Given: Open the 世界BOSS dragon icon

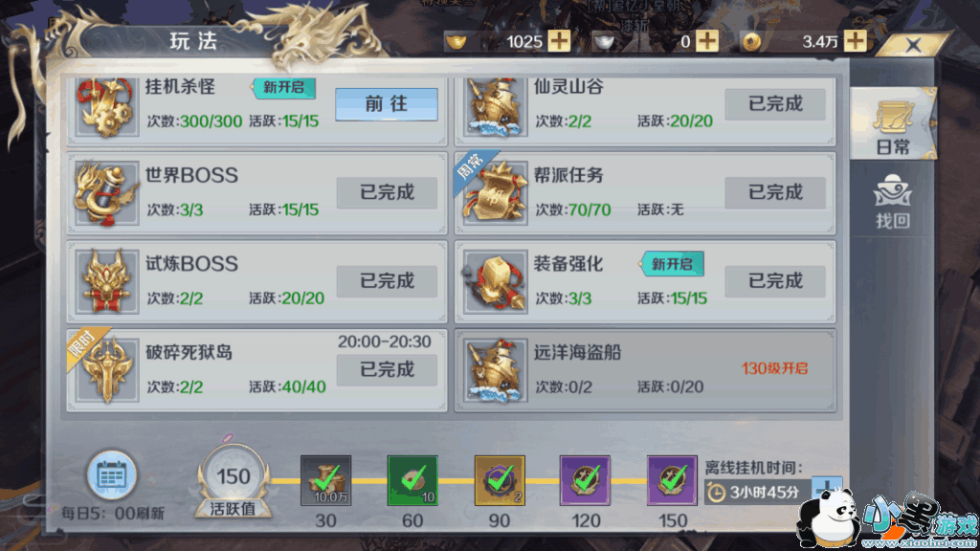Looking at the screenshot, I should pyautogui.click(x=106, y=193).
